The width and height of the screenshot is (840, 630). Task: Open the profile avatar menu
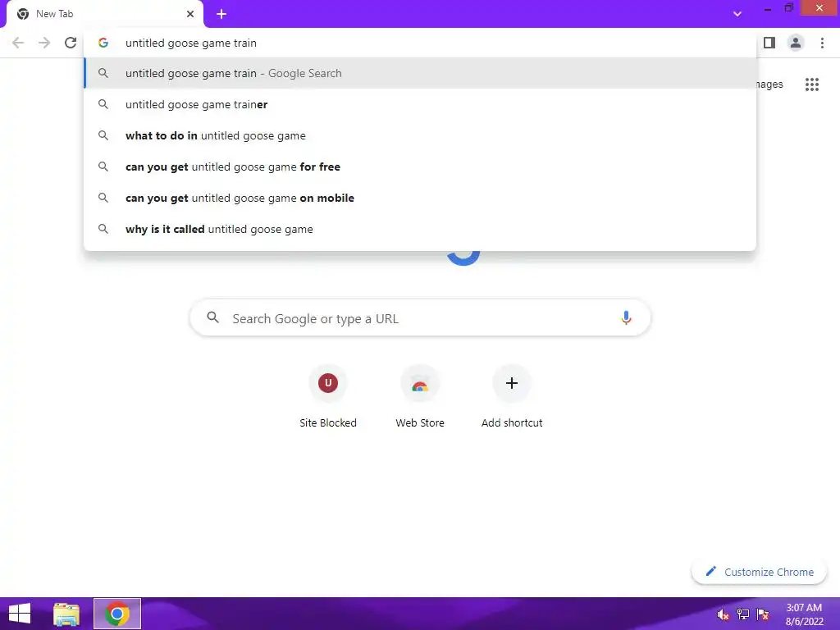tap(796, 43)
